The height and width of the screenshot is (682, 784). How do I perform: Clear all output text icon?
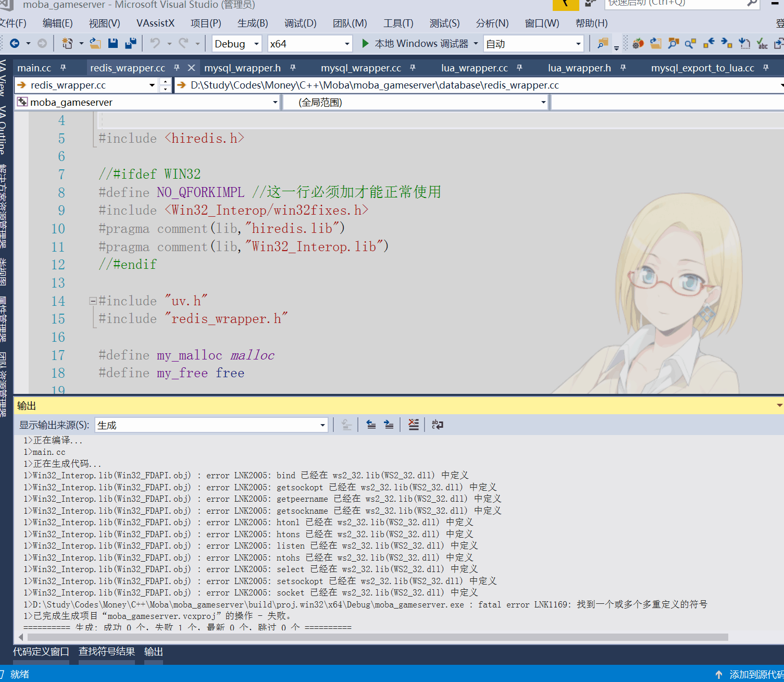click(x=413, y=425)
